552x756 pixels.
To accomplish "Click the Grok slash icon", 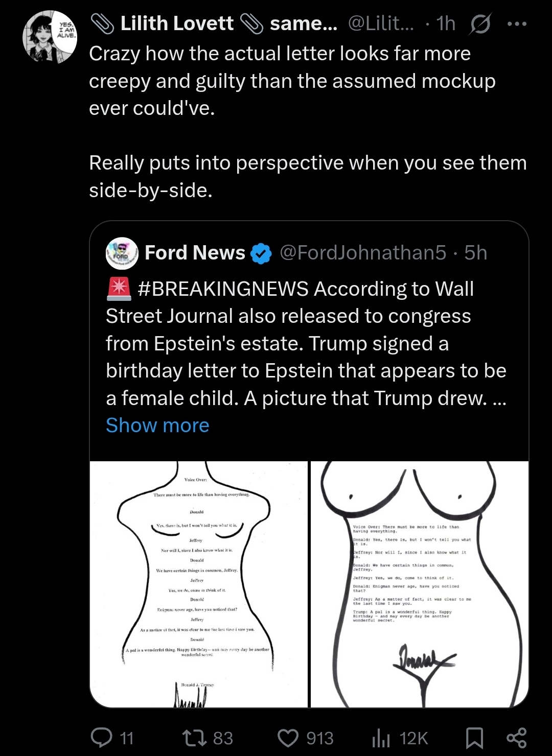I will point(479,24).
